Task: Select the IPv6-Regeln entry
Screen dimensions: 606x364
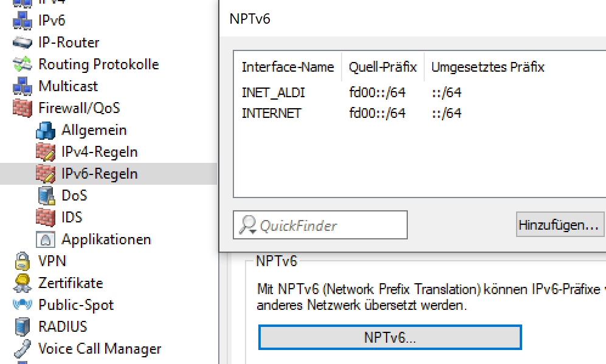Action: (x=99, y=173)
